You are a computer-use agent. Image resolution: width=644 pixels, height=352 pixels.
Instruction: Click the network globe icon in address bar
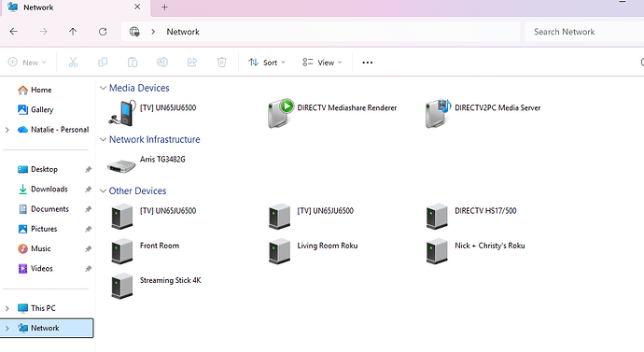pyautogui.click(x=134, y=32)
